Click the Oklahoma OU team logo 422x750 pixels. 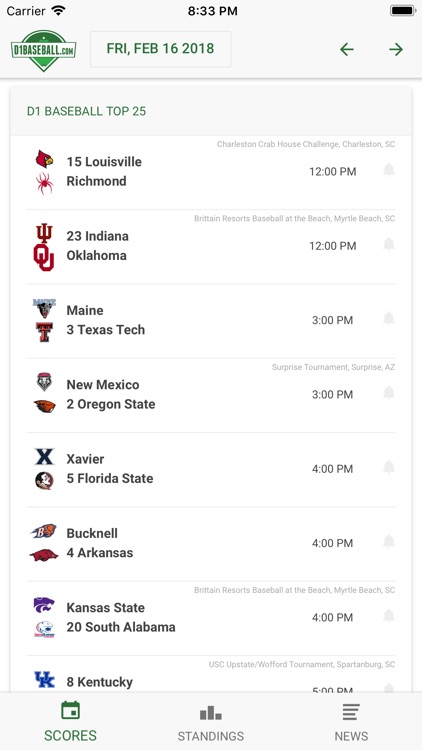pyautogui.click(x=44, y=258)
